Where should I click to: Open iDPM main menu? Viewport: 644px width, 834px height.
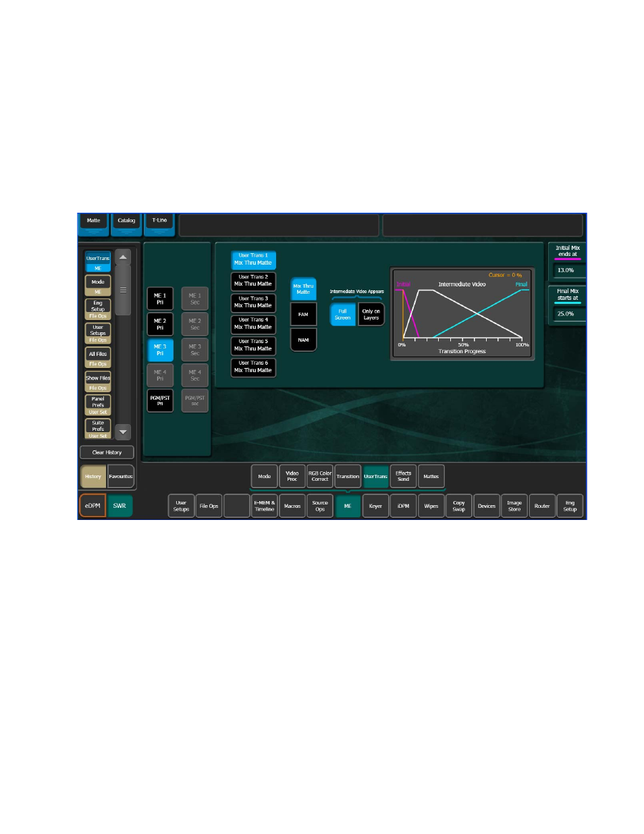pos(403,506)
